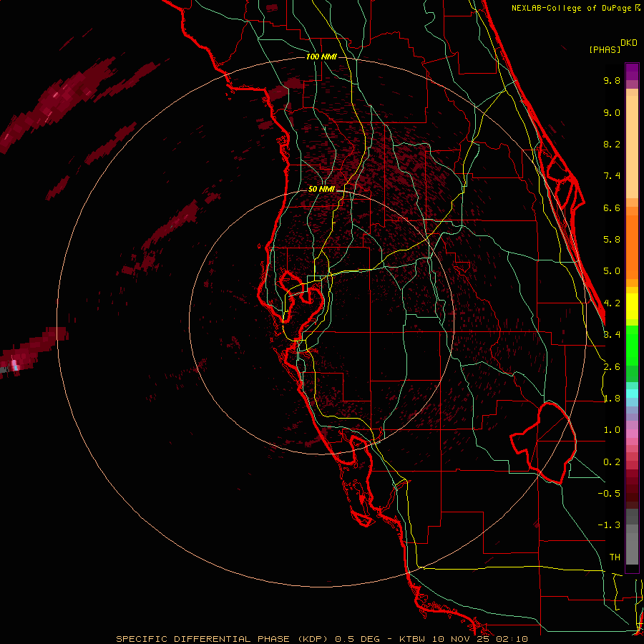Pick the yellow color bar segment
Viewport: 644px width, 644px height.
tap(632, 306)
